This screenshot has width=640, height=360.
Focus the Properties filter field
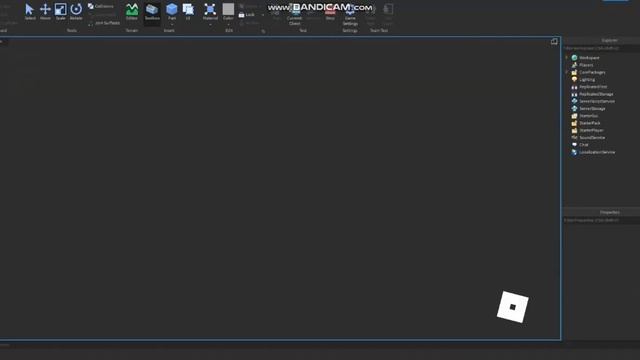pos(601,220)
